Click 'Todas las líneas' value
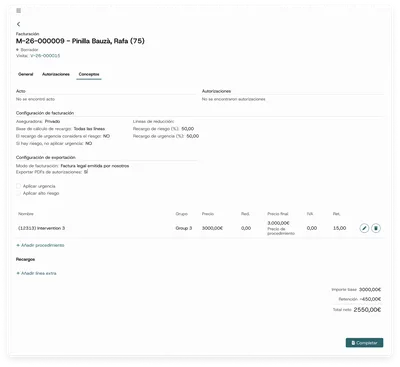The height and width of the screenshot is (367, 400). point(89,129)
